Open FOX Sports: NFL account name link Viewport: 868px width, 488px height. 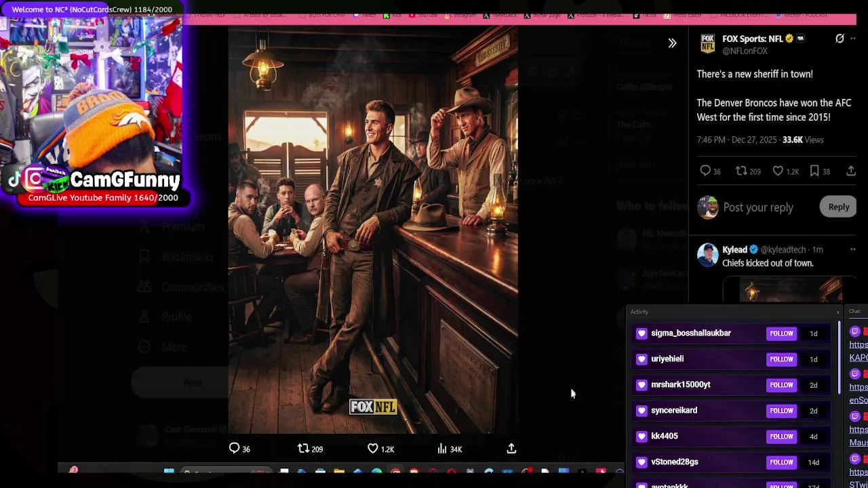[x=753, y=39]
